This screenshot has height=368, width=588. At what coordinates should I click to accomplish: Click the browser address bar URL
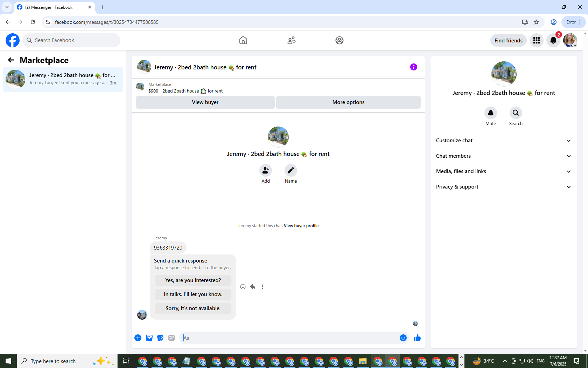(x=107, y=22)
